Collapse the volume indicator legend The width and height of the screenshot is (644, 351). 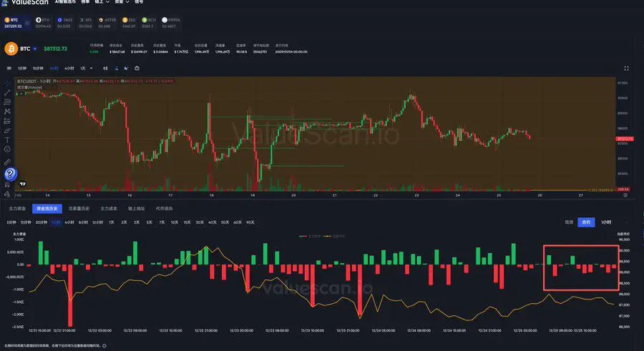[21, 94]
